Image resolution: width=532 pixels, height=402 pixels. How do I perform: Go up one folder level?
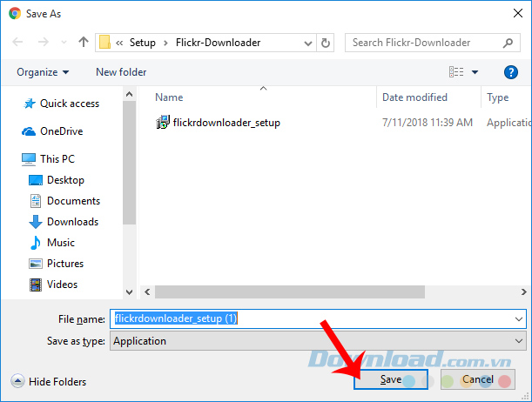click(x=84, y=42)
